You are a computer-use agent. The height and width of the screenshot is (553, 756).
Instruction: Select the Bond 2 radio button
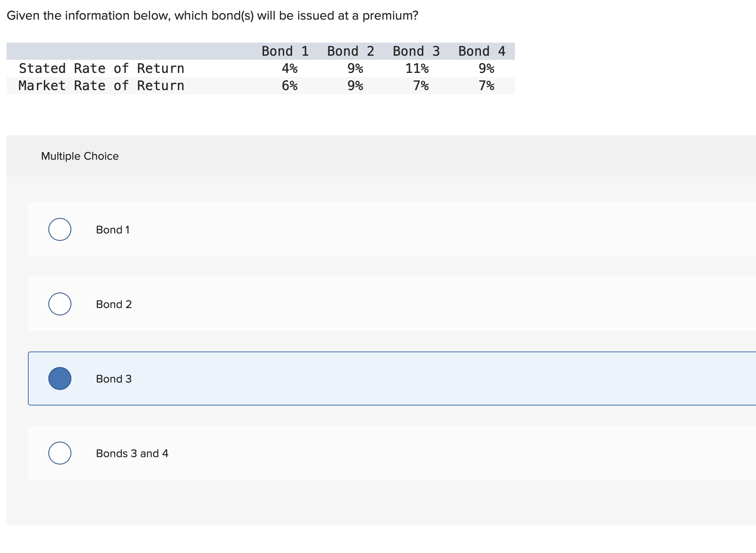pos(59,304)
